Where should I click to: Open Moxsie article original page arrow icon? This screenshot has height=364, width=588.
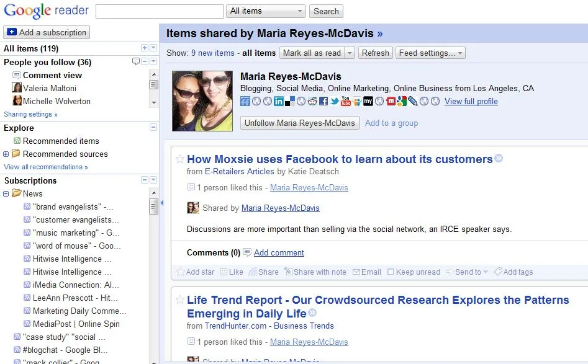[x=499, y=158]
